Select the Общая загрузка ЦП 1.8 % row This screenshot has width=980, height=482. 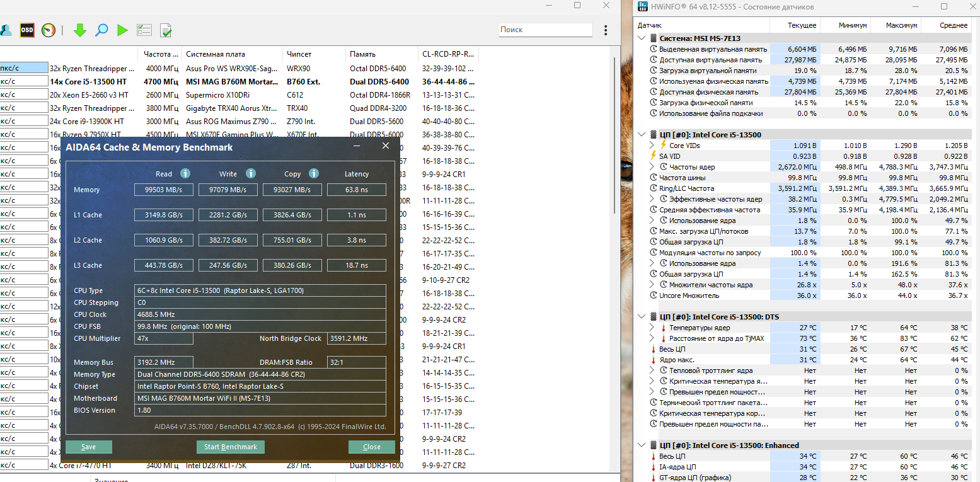coord(804,242)
